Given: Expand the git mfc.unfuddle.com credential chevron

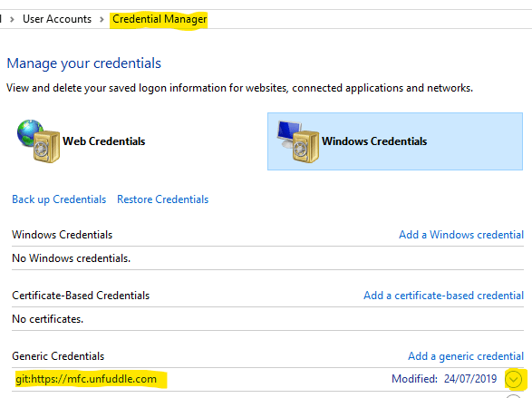Looking at the screenshot, I should pos(513,379).
